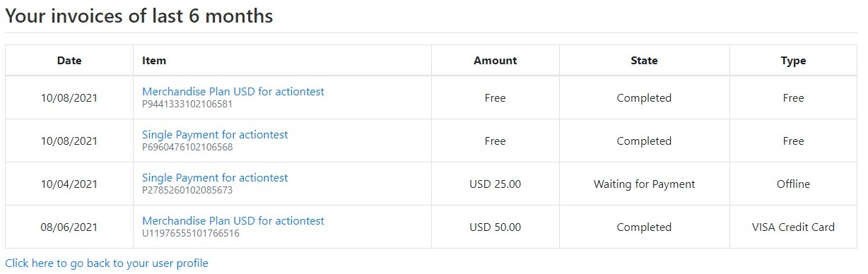Screen dimensions: 868x274
Task: Click the State column header
Action: click(x=644, y=61)
